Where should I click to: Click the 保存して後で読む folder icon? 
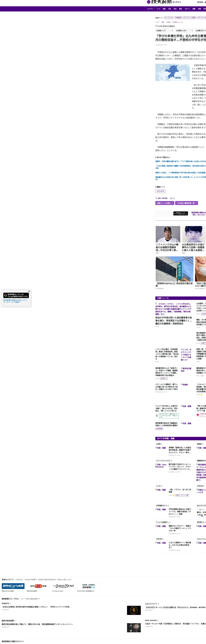pyautogui.click(x=156, y=198)
